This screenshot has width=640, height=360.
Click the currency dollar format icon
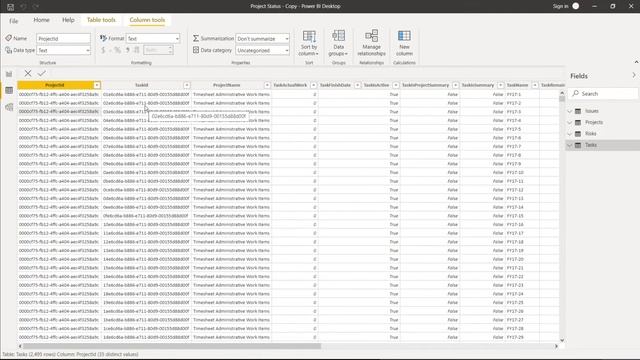[x=103, y=50]
